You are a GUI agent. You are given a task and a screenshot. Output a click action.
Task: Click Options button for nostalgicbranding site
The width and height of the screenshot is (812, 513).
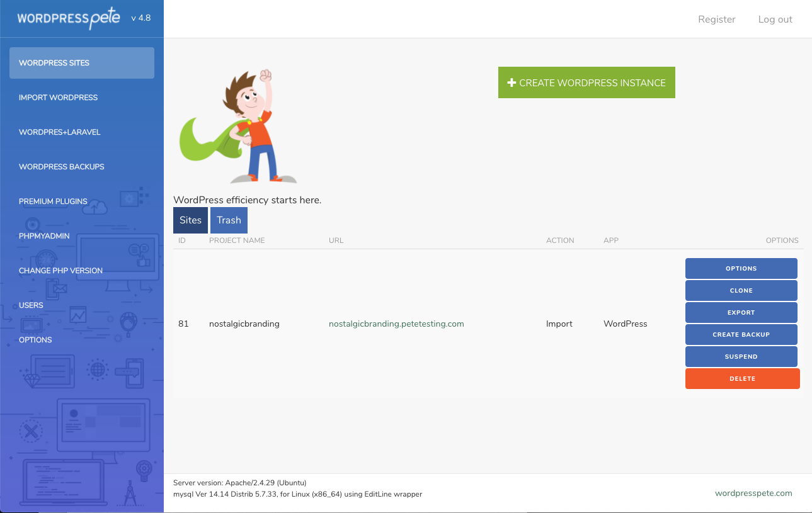click(x=741, y=268)
